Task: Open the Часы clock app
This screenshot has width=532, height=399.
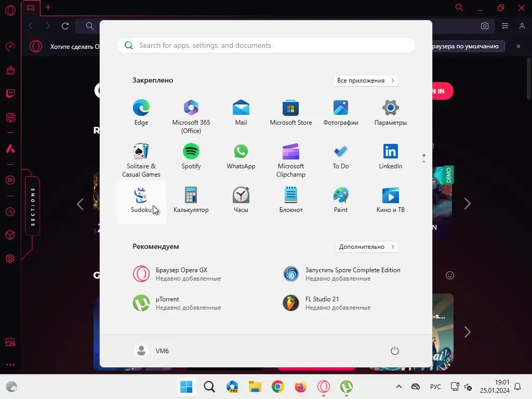Action: (x=241, y=200)
